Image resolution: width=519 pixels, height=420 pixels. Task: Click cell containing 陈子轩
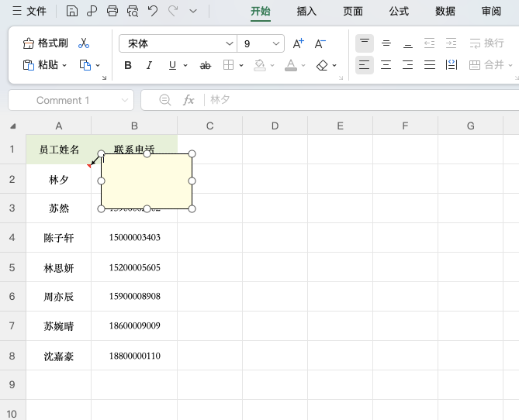59,238
